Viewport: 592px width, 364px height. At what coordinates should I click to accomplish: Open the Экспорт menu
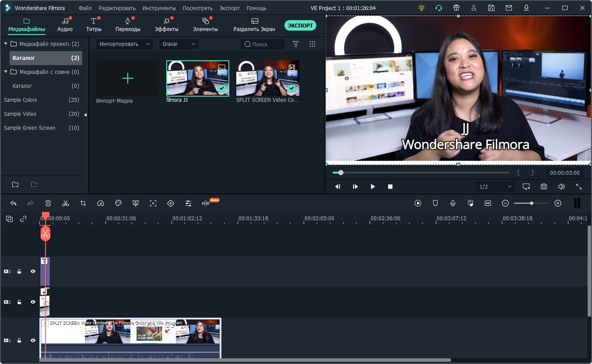coord(229,8)
